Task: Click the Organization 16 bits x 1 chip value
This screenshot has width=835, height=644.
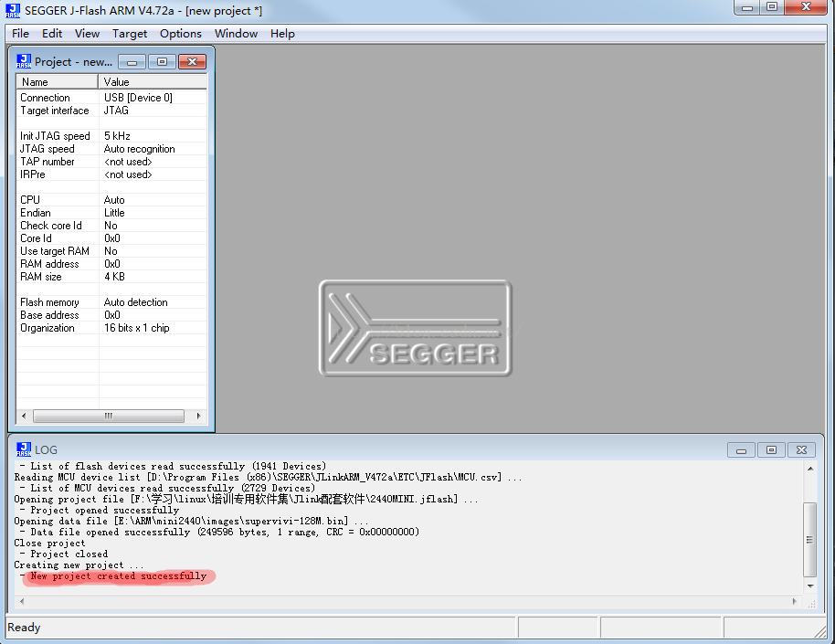Action: [x=136, y=328]
